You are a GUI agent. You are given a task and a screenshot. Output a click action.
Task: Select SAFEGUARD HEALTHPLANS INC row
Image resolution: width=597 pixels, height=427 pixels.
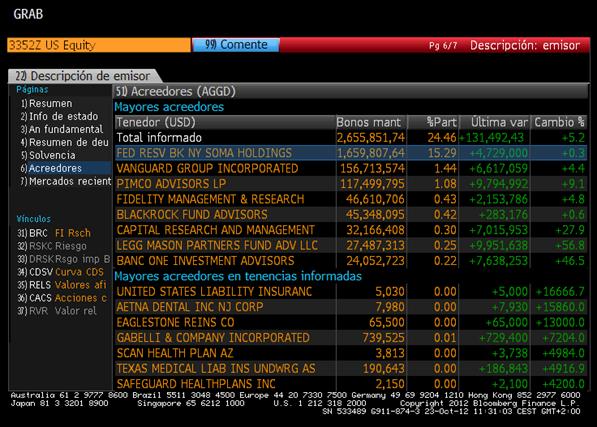[x=350, y=384]
